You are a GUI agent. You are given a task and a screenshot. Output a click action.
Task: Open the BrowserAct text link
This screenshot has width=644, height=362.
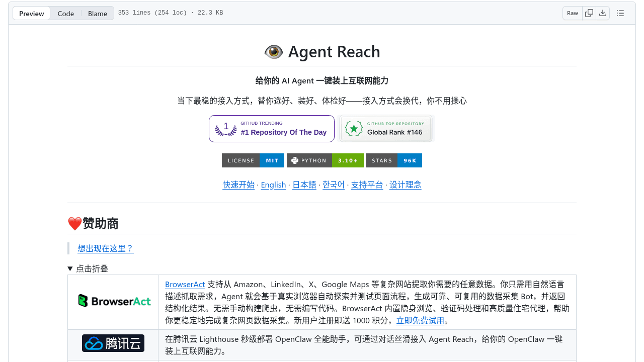[185, 284]
